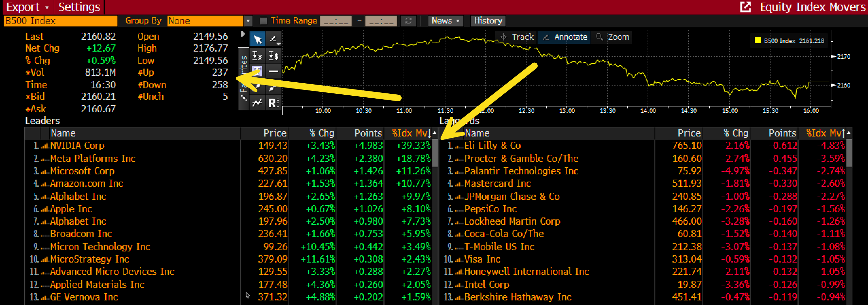Screen dimensions: 868x305
Task: Click the yellow B500 Index legend swatch
Action: coord(758,40)
